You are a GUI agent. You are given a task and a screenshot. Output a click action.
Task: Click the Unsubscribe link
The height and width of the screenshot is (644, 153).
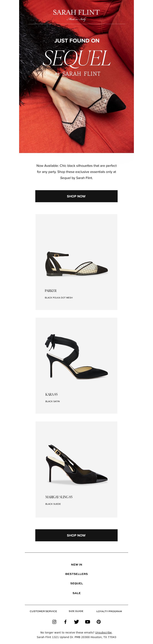coord(103,633)
